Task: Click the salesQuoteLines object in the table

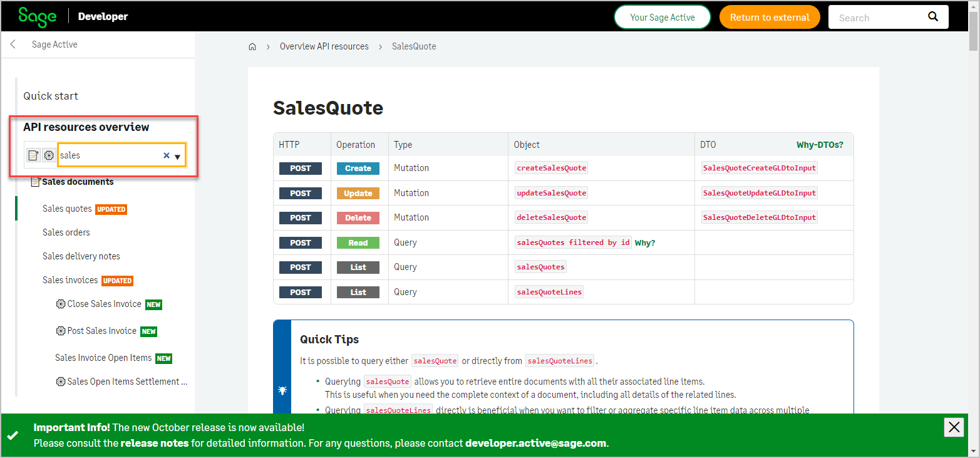Action: click(x=549, y=292)
